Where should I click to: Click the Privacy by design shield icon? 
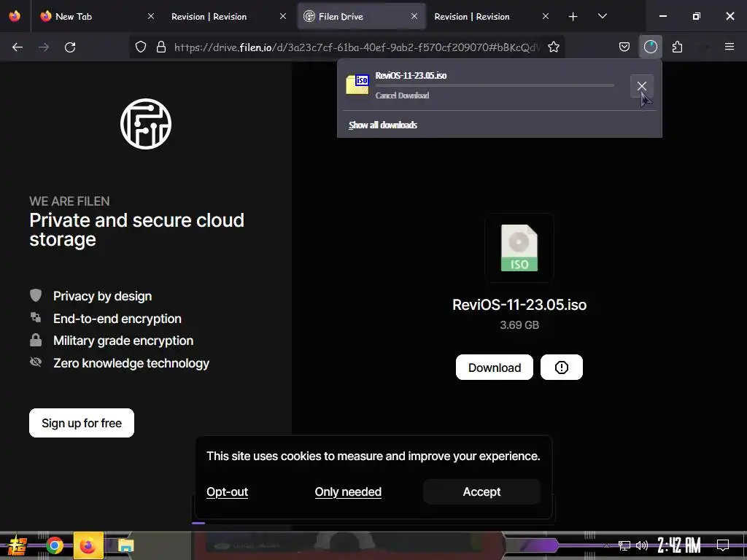coord(36,296)
